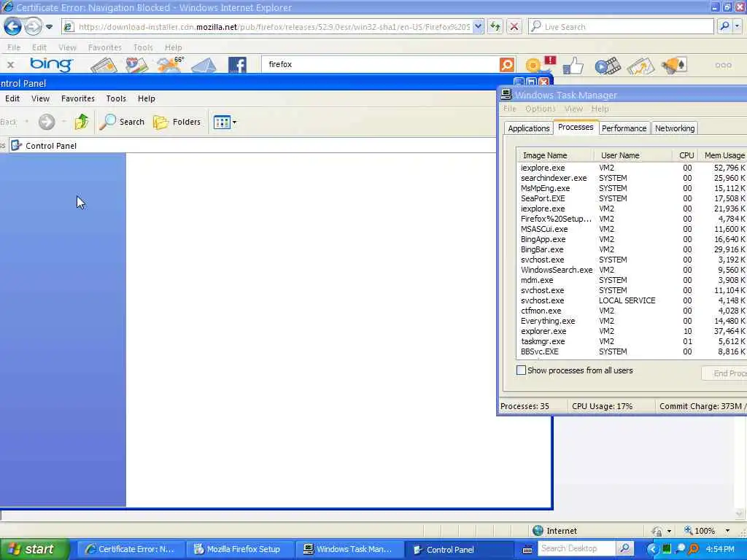
Task: Click the red Stop loading icon
Action: pos(514,27)
